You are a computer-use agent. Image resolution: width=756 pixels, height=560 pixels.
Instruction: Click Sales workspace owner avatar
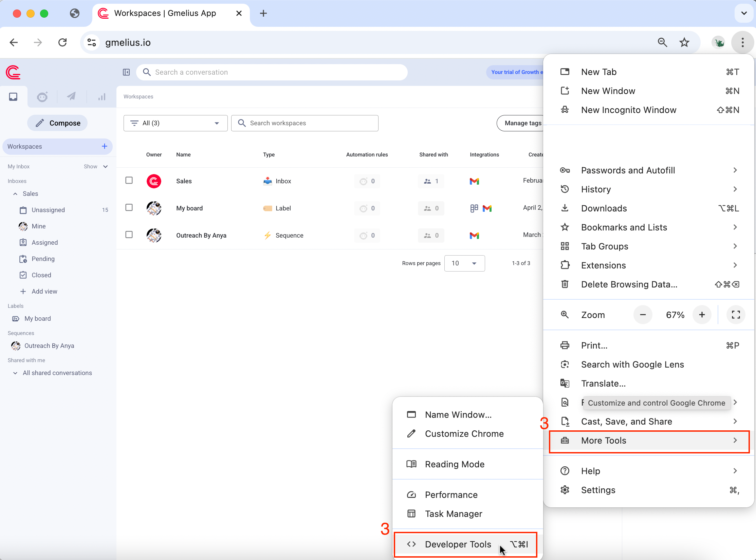point(154,181)
